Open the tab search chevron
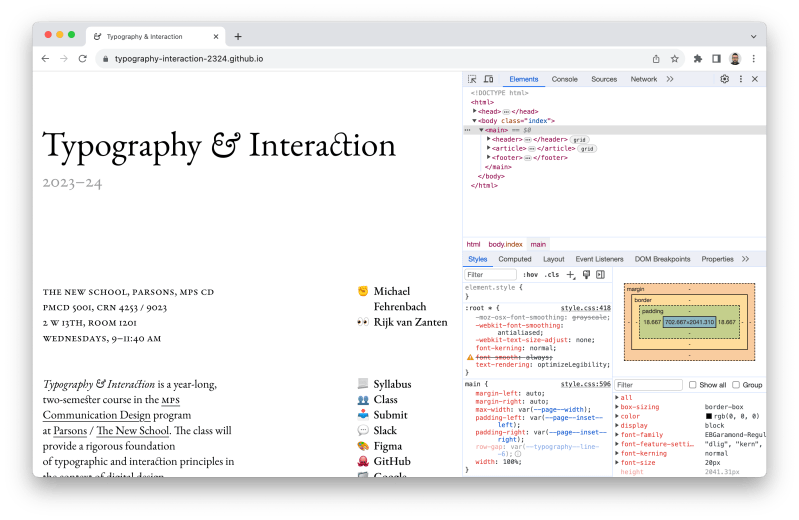799x520 pixels. pyautogui.click(x=753, y=37)
